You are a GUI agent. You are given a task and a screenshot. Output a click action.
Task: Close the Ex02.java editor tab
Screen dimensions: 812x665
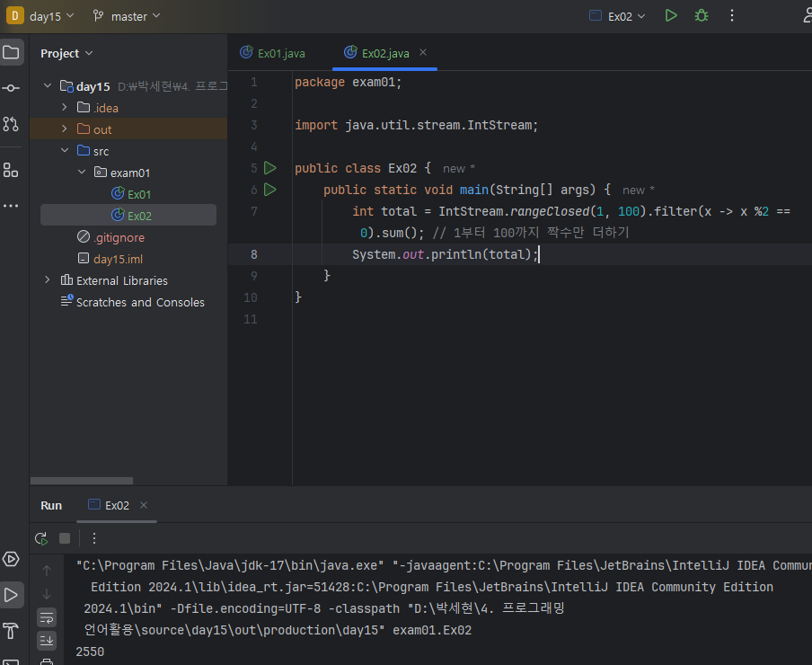[x=424, y=53]
